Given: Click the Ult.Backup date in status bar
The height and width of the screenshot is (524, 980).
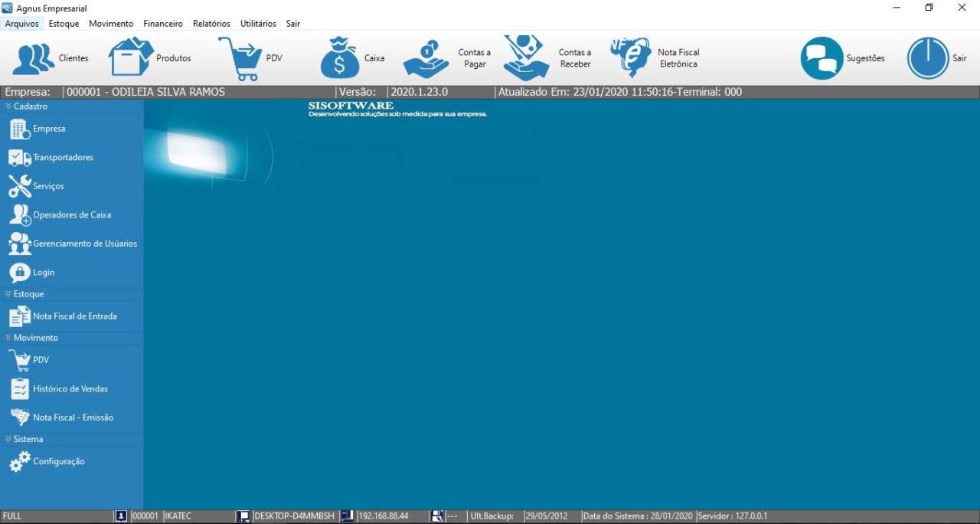Looking at the screenshot, I should [547, 516].
